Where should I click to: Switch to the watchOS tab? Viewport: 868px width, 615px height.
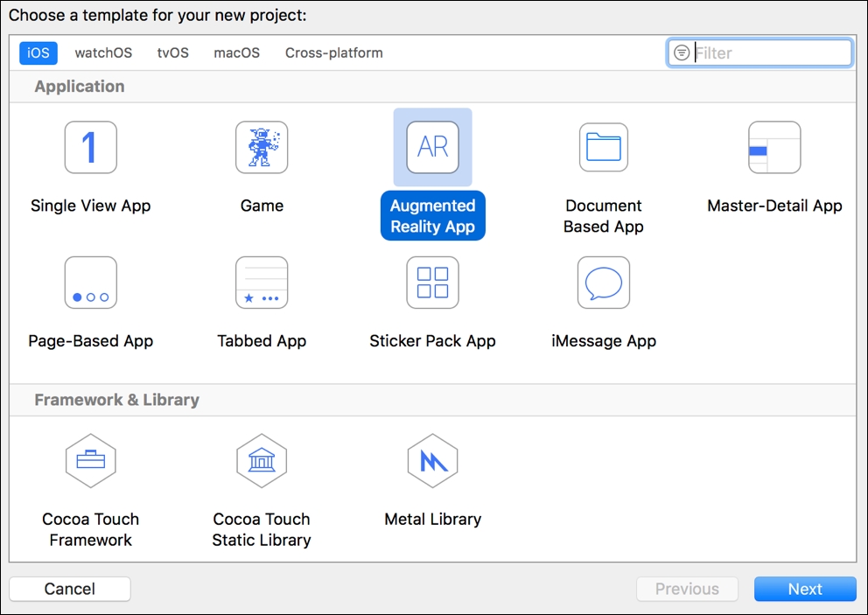(x=103, y=52)
